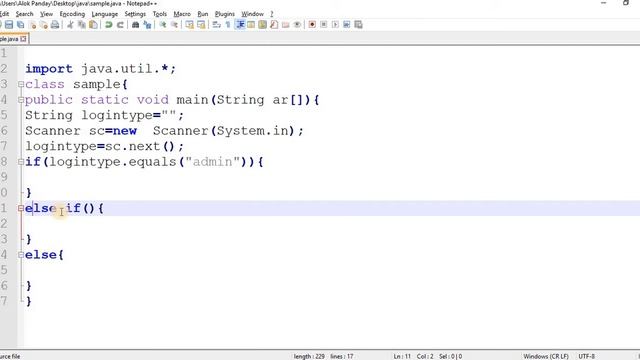Click the Save Recorded Macro icon
This screenshot has width=640, height=360.
(x=358, y=25)
